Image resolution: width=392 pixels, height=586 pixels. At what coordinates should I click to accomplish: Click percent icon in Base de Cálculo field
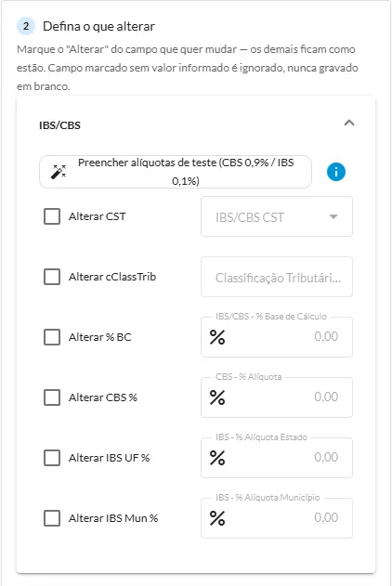[x=217, y=337]
